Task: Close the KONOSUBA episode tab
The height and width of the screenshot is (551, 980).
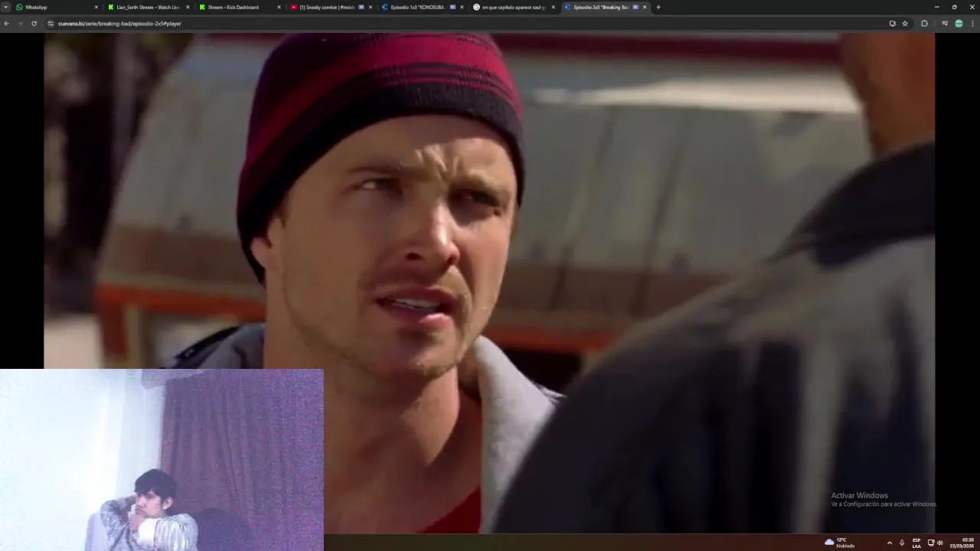Action: (x=462, y=7)
